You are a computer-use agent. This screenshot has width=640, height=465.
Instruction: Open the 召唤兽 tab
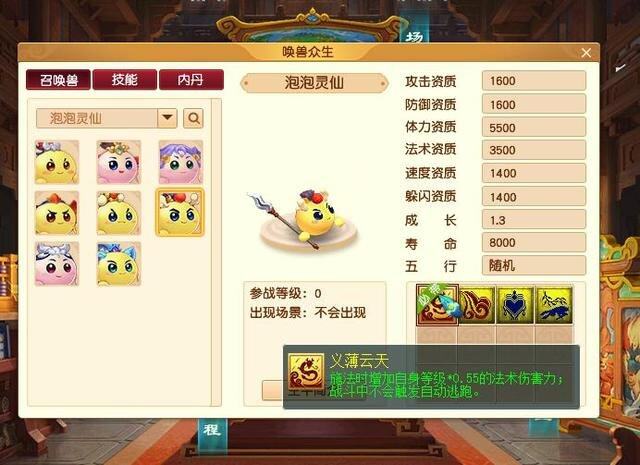point(58,80)
